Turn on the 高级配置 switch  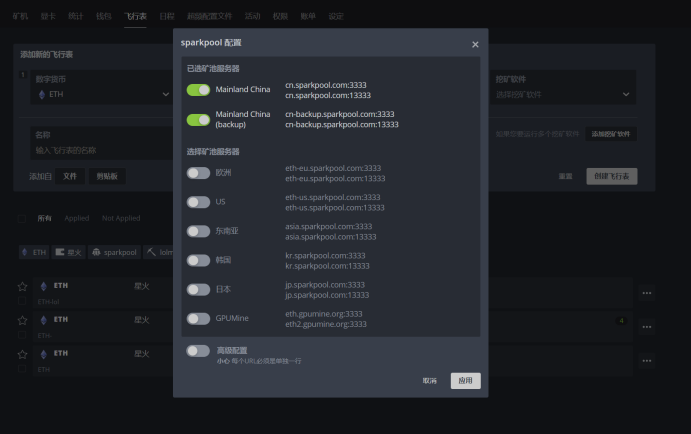(x=198, y=351)
